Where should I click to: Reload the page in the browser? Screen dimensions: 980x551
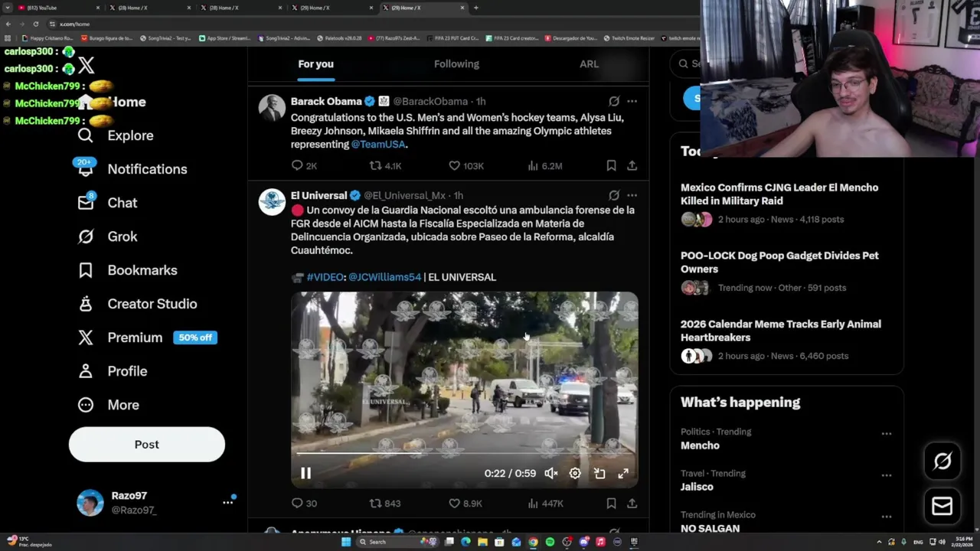[x=35, y=24]
